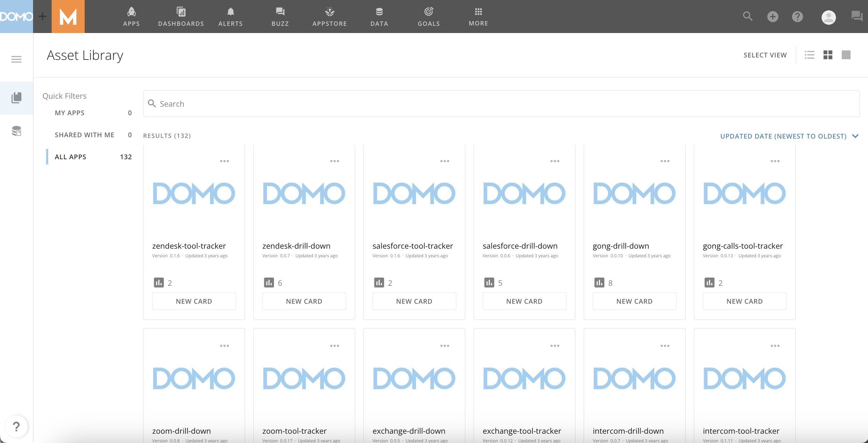The height and width of the screenshot is (443, 868).
Task: Switch to grid view layout
Action: 828,55
